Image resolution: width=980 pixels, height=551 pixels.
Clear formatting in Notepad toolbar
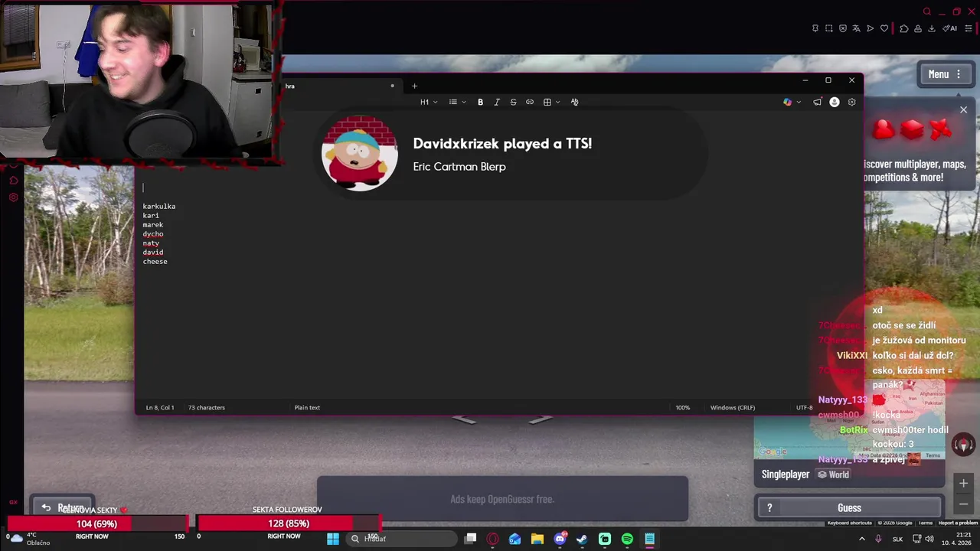[574, 102]
